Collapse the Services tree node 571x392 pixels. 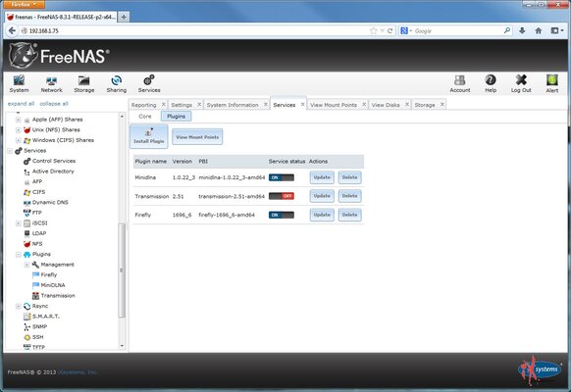point(10,151)
